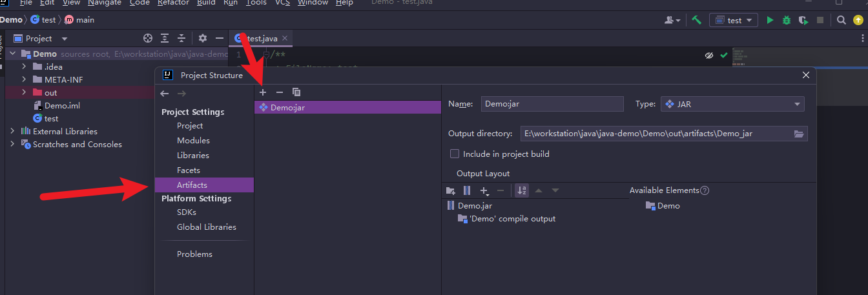Stop the running process
The width and height of the screenshot is (868, 295).
820,20
